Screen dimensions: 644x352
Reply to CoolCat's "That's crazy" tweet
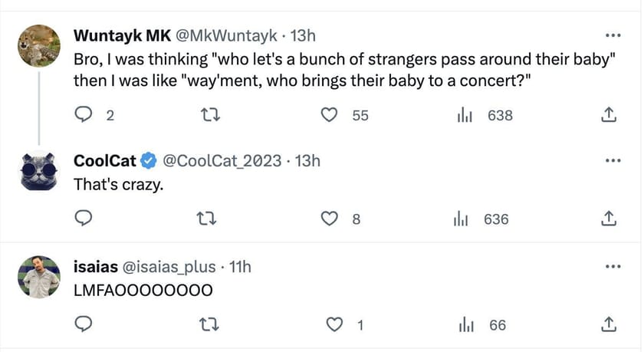84,219
